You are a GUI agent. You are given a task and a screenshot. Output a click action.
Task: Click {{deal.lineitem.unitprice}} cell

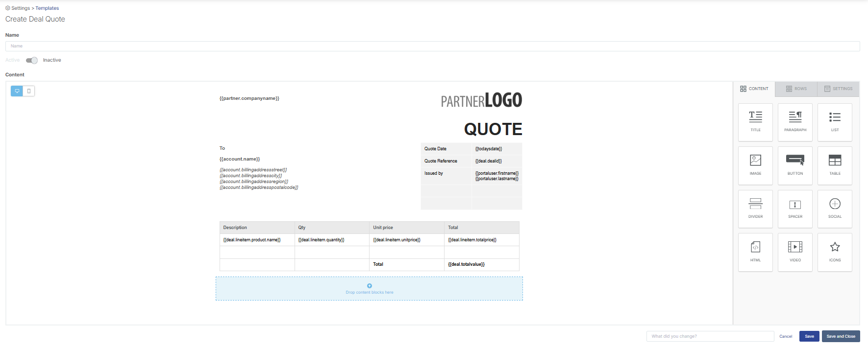(x=407, y=240)
